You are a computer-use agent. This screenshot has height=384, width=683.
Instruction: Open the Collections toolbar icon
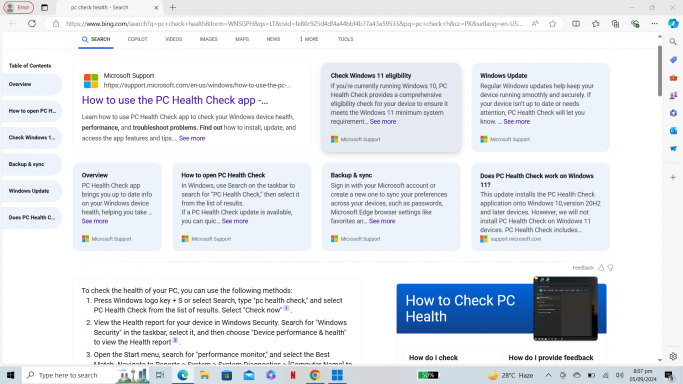coord(615,24)
